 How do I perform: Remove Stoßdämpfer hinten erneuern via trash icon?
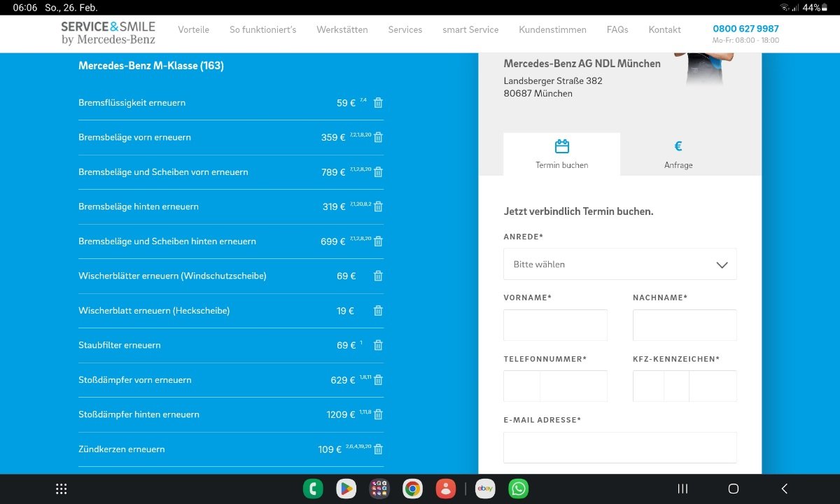point(378,414)
